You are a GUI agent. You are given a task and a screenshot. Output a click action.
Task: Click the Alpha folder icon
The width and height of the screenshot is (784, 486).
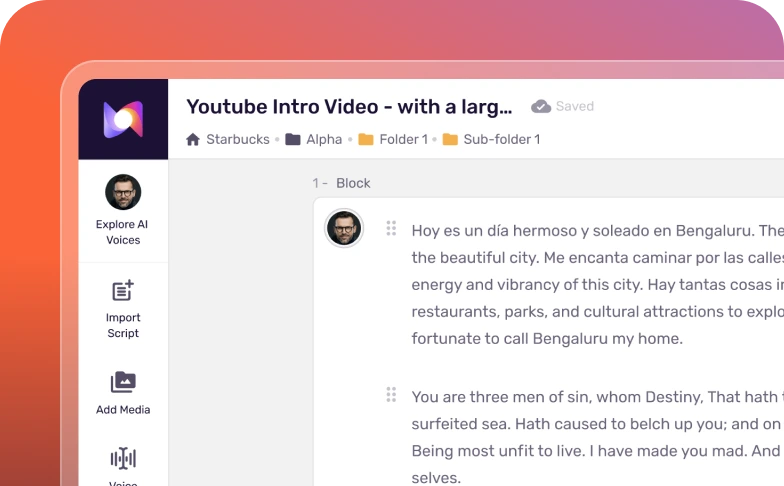[292, 140]
